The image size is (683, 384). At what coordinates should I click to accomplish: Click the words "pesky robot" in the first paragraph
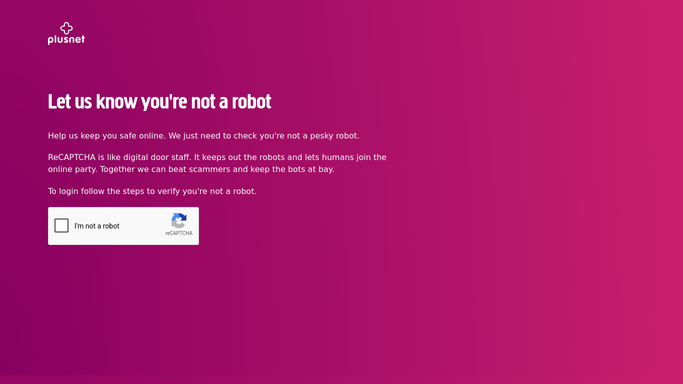[335, 136]
